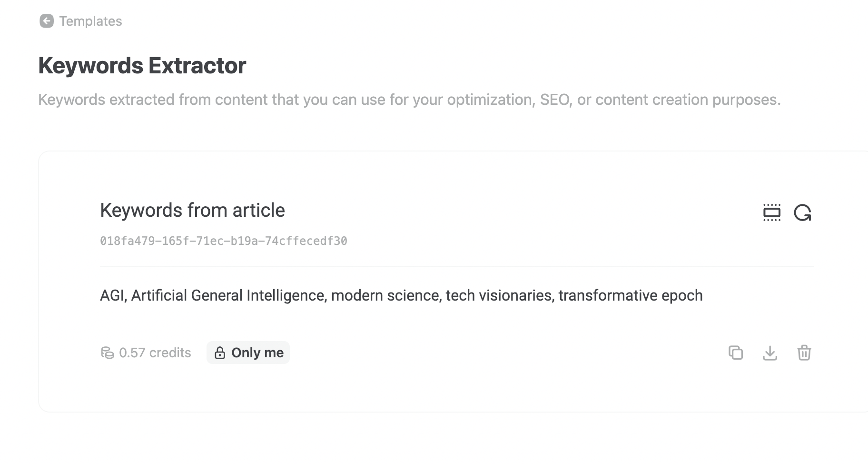The width and height of the screenshot is (868, 464).
Task: Click the Artificial General Intelligence keyword
Action: tap(228, 295)
